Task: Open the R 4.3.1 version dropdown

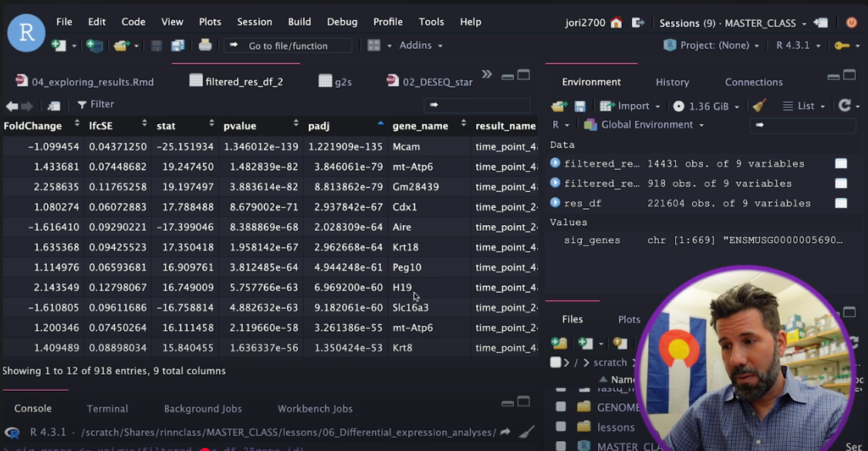Action: coord(798,45)
